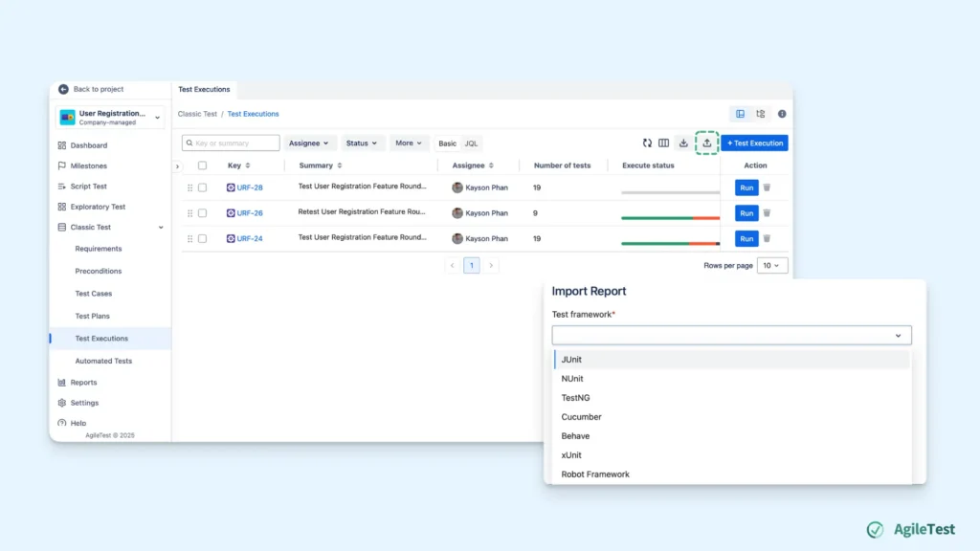Image resolution: width=980 pixels, height=551 pixels.
Task: Open Dashboard in the sidebar
Action: coord(89,145)
